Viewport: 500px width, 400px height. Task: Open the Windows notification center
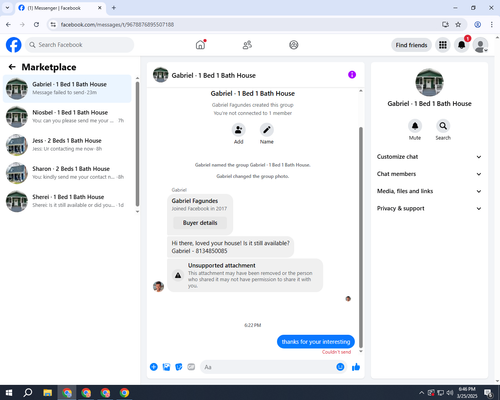[x=489, y=393]
